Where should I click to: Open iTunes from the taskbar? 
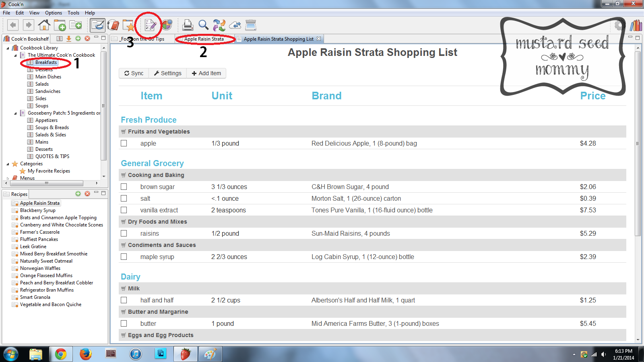(136, 354)
